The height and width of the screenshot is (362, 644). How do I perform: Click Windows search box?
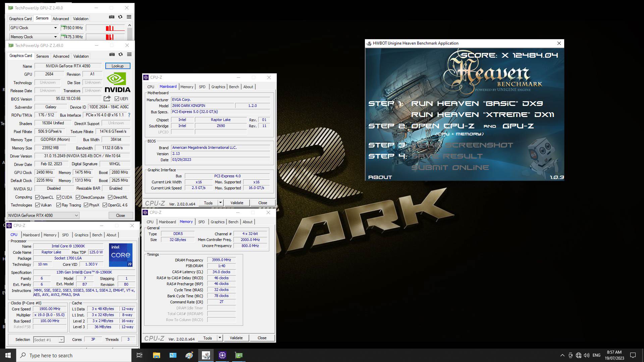pyautogui.click(x=74, y=355)
